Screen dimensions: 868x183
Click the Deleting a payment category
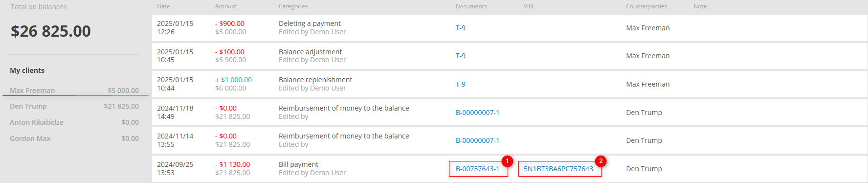coord(310,23)
